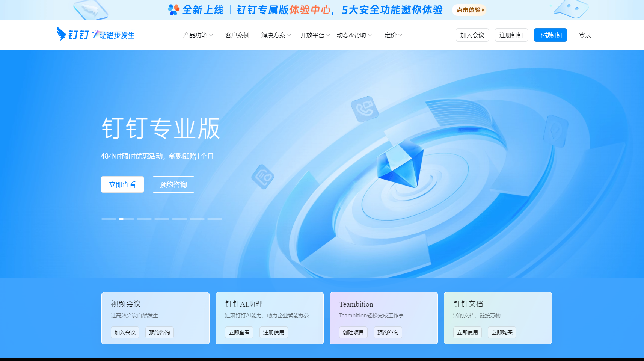The width and height of the screenshot is (644, 361).
Task: Click the 钉钉专业版 hero heading
Action: point(161,128)
